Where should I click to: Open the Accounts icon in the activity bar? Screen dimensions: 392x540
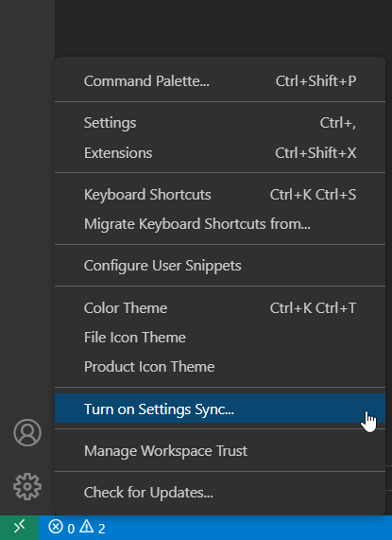point(27,432)
